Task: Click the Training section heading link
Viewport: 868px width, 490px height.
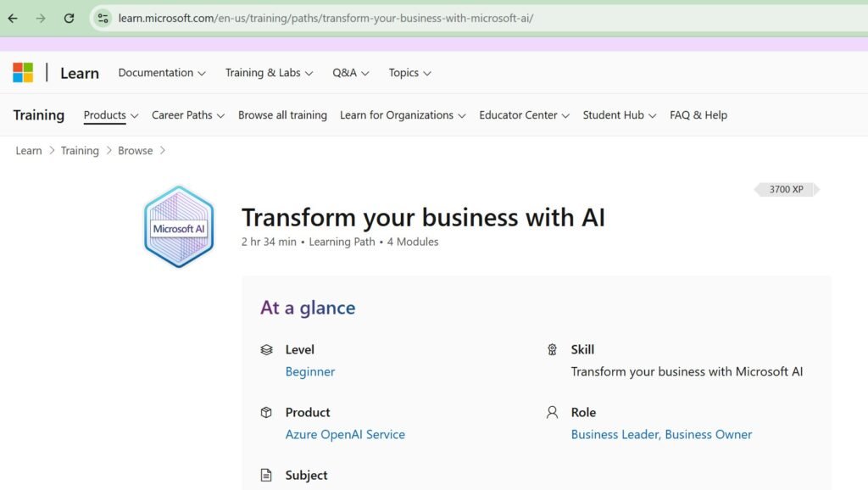Action: pyautogui.click(x=39, y=115)
